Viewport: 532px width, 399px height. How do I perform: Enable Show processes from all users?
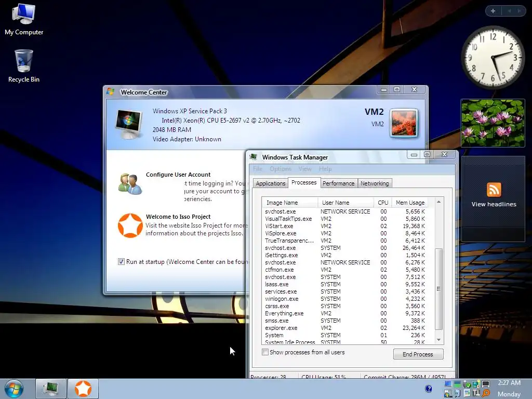tap(265, 352)
